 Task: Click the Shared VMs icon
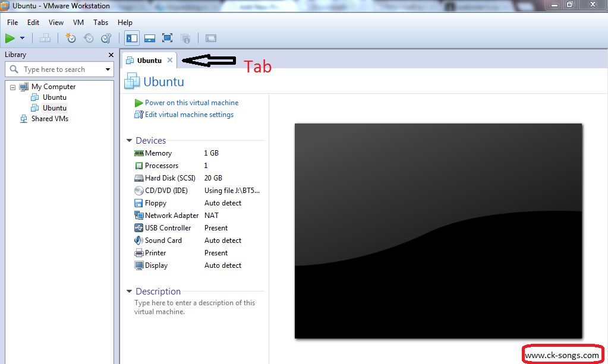click(x=24, y=119)
